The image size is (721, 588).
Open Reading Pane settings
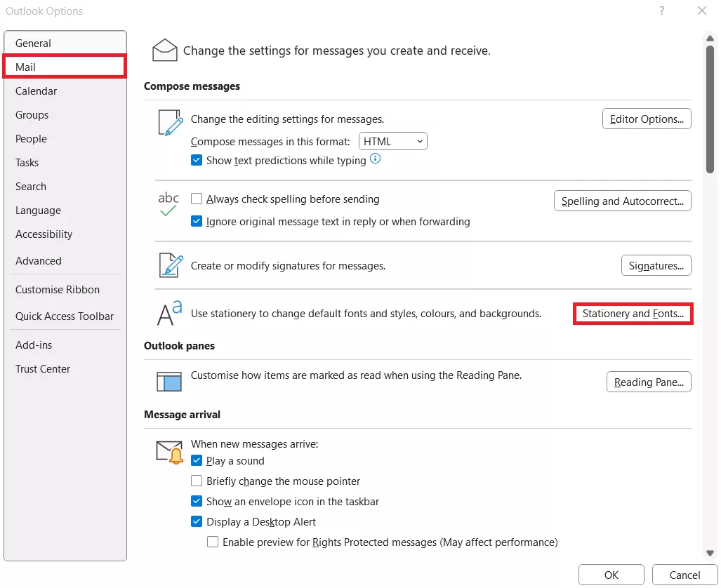click(649, 382)
